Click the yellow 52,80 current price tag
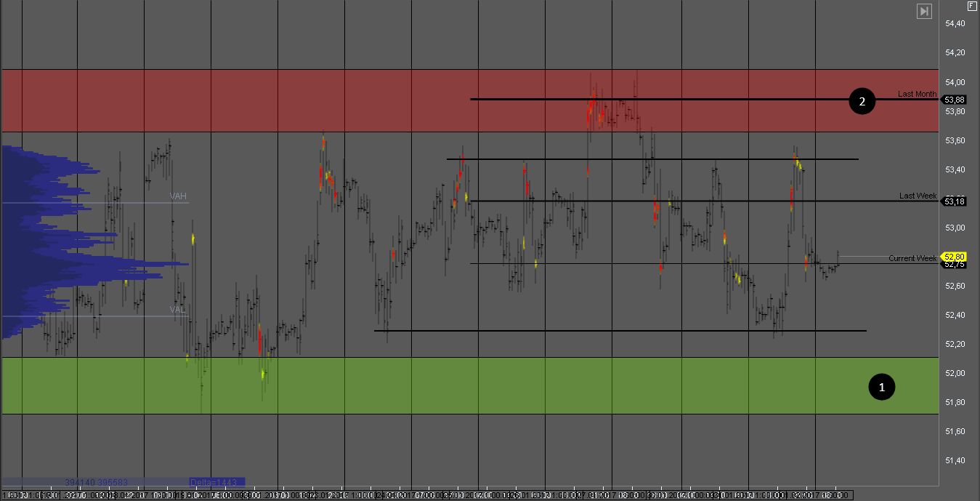The width and height of the screenshot is (980, 501). (953, 257)
